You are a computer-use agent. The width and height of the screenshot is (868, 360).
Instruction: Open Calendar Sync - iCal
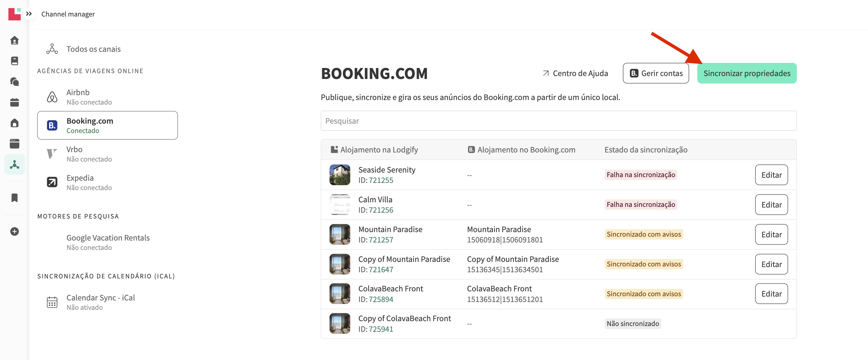coord(100,302)
